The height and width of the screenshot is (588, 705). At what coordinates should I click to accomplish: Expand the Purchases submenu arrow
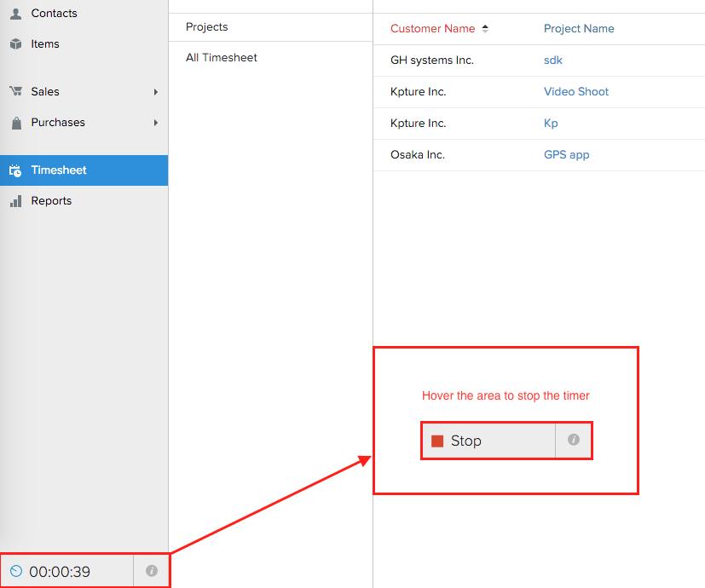point(156,123)
